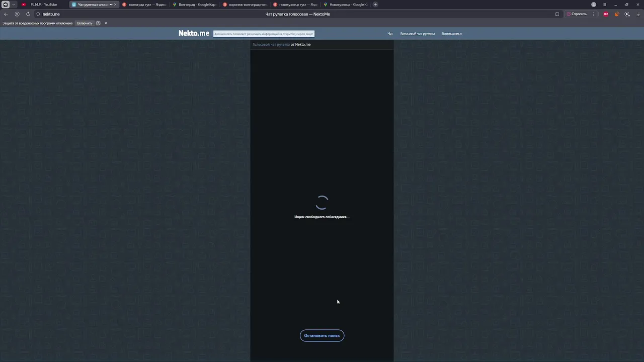Open Голосовой чат рулетка in site header
This screenshot has width=644, height=362.
[418, 34]
